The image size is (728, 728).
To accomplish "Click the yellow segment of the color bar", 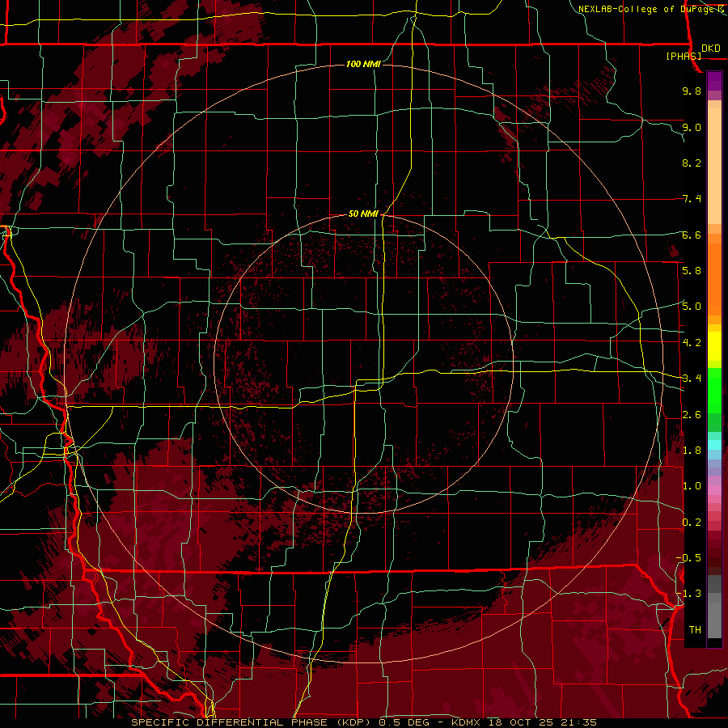I will tap(714, 346).
